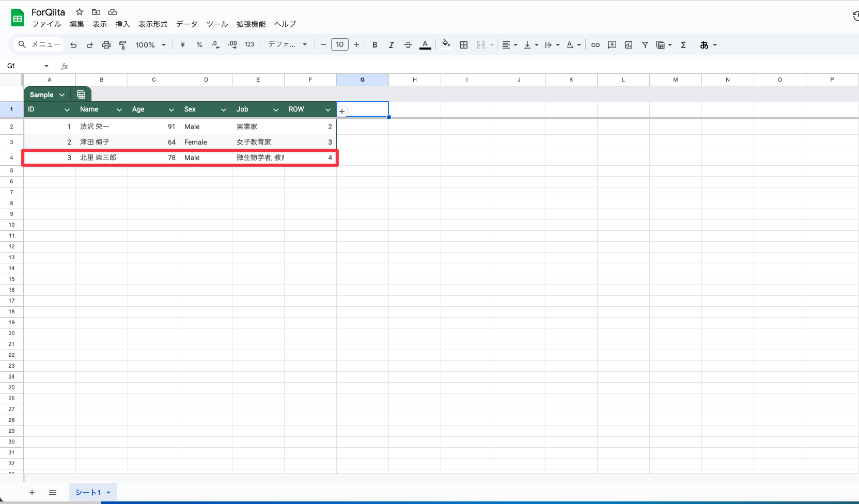
Task: Open the Name column dropdown
Action: tap(119, 109)
